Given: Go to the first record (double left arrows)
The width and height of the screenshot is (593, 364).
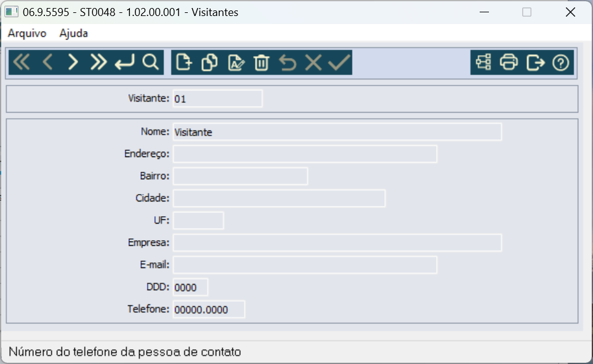Looking at the screenshot, I should pos(22,62).
